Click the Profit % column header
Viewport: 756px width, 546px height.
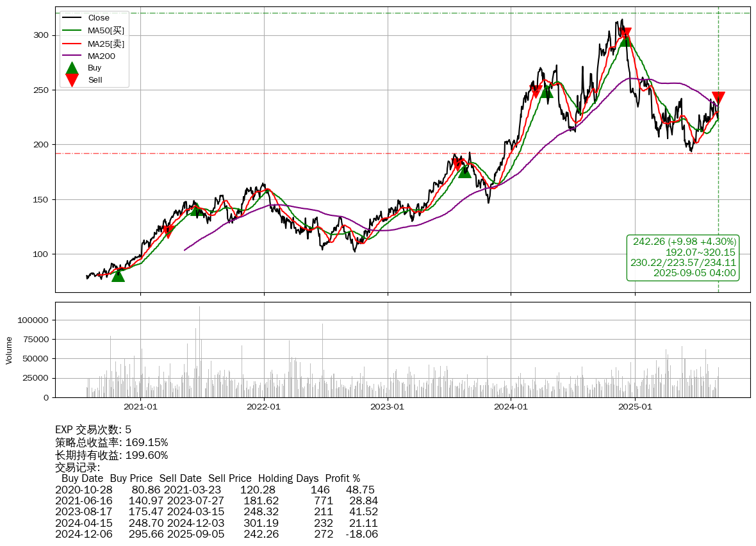[342, 479]
